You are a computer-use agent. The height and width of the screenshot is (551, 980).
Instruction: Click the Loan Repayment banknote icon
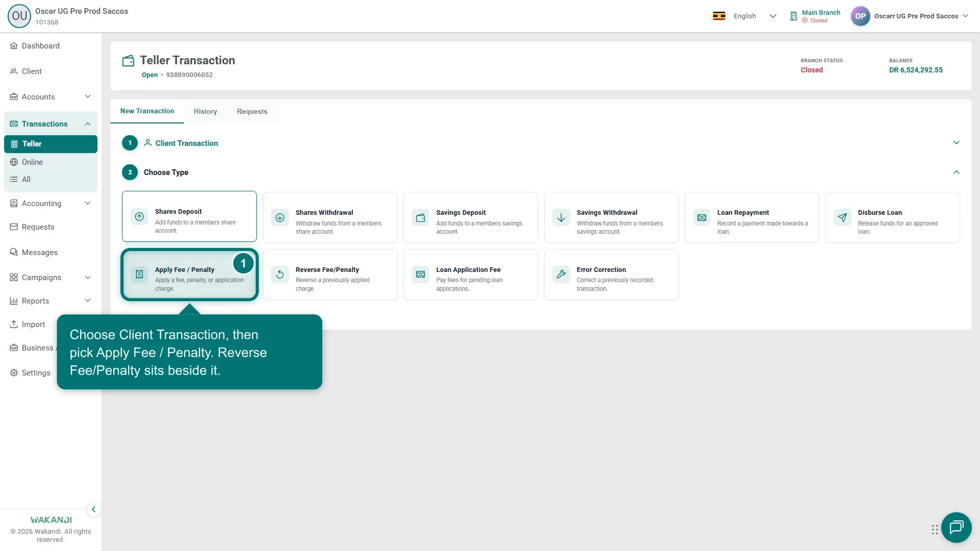702,217
